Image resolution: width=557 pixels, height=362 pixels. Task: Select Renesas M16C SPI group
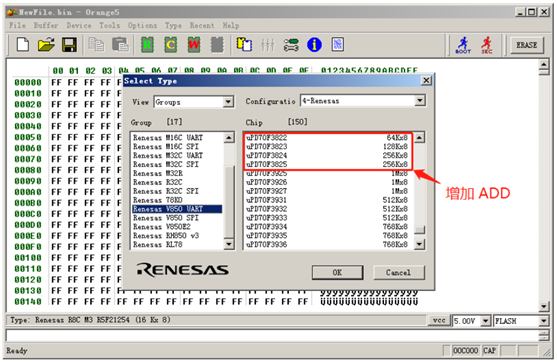tap(177, 146)
